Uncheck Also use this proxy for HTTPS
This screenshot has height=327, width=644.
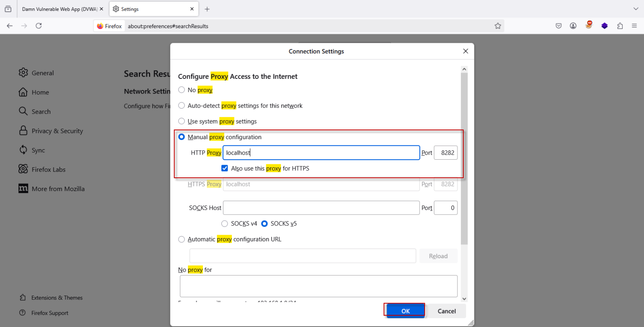(225, 168)
